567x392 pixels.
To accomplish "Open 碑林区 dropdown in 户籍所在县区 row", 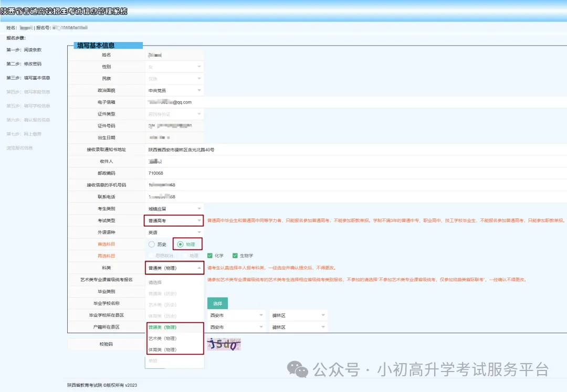I will pyautogui.click(x=298, y=327).
